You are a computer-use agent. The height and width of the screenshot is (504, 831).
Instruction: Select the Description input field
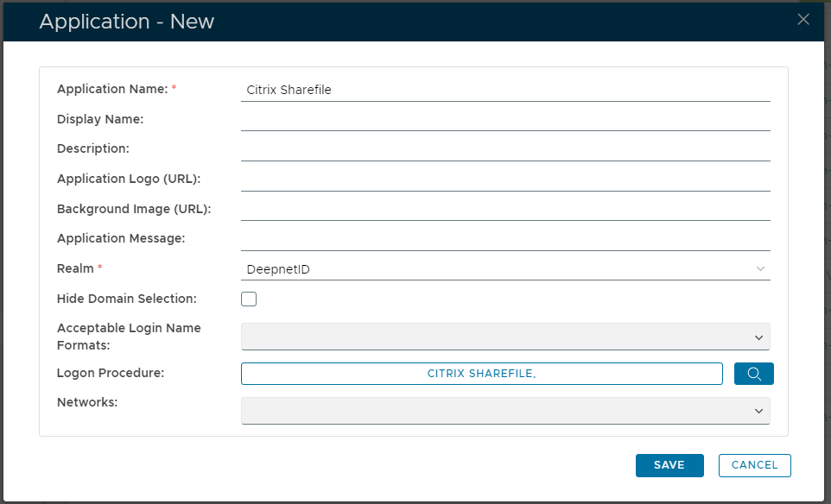[x=505, y=149]
